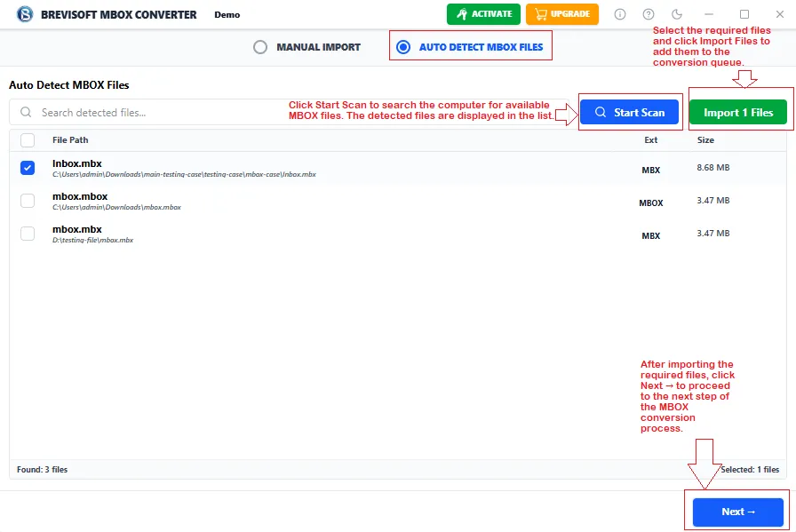
Task: Select Auto Detect MBOX Files radio option
Action: click(470, 47)
